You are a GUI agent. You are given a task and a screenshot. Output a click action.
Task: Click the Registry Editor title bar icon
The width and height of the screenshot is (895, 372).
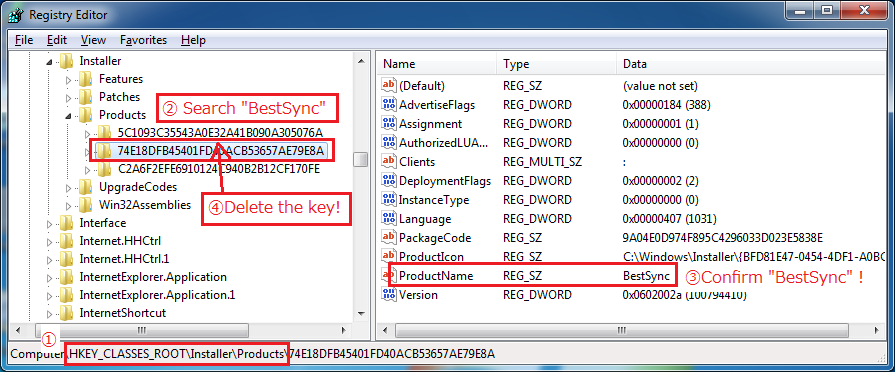coord(15,14)
